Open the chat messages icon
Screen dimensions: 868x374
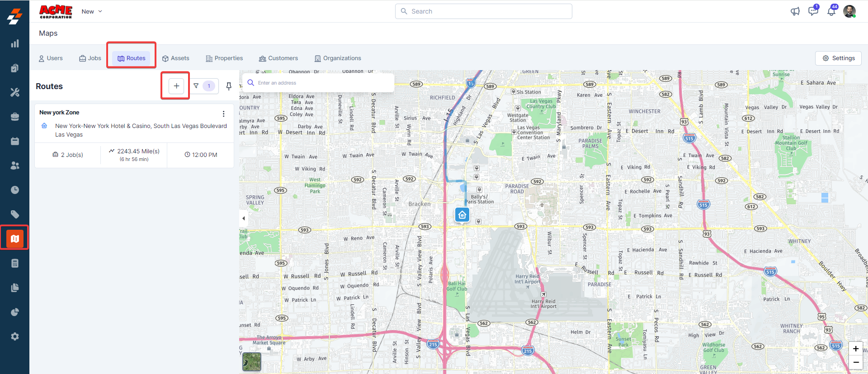pos(813,11)
